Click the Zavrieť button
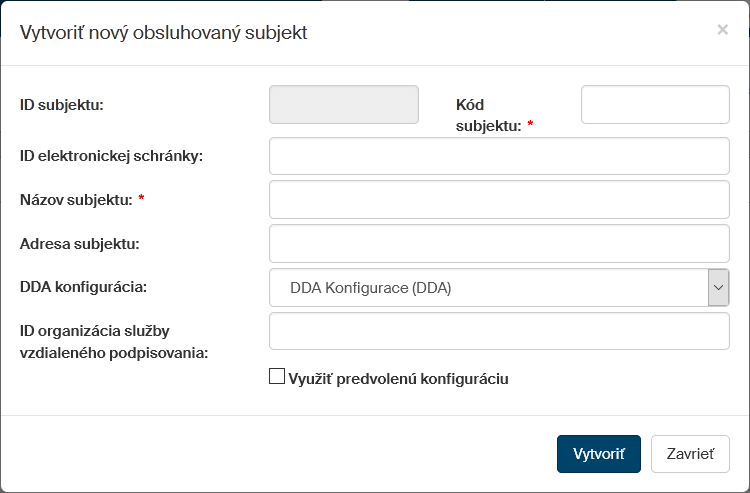Viewport: 750px width, 493px height. point(690,453)
